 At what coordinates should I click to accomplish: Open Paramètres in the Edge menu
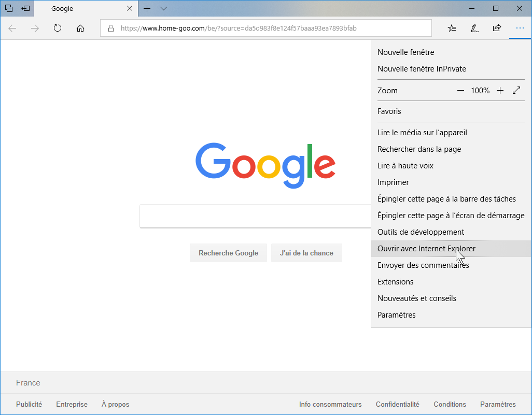(451, 316)
